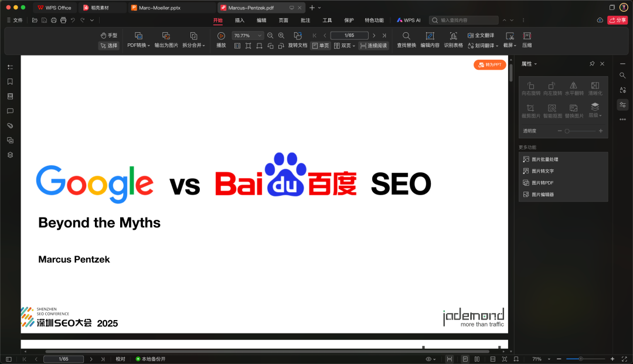Click the print icon in quick toolbar
Viewport: 633px width, 364px height.
pos(54,20)
